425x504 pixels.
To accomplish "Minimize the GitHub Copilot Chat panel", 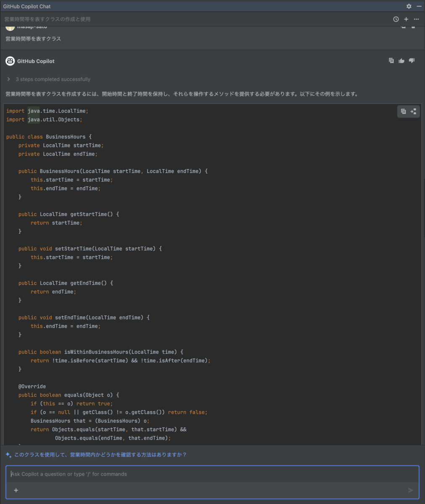I will pos(419,6).
